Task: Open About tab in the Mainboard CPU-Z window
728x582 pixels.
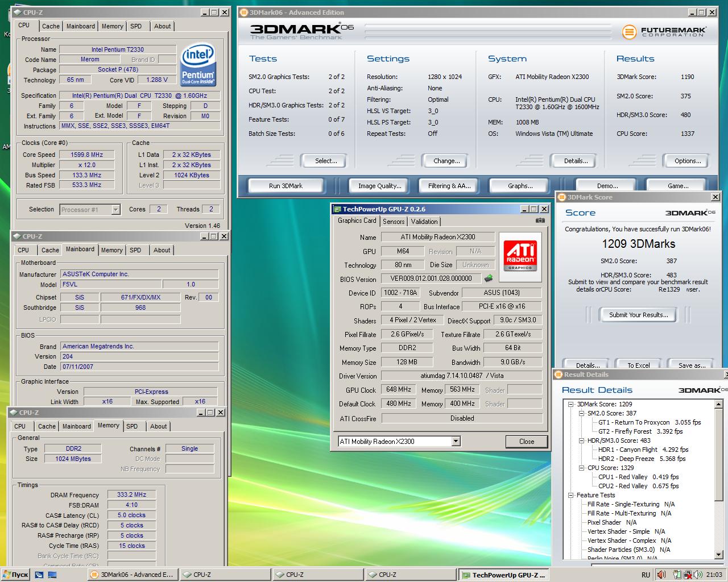Action: tap(162, 250)
